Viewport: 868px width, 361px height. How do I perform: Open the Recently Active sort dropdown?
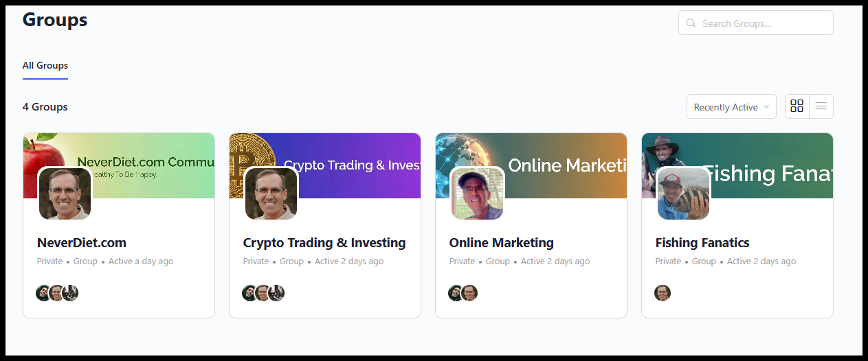[x=731, y=107]
